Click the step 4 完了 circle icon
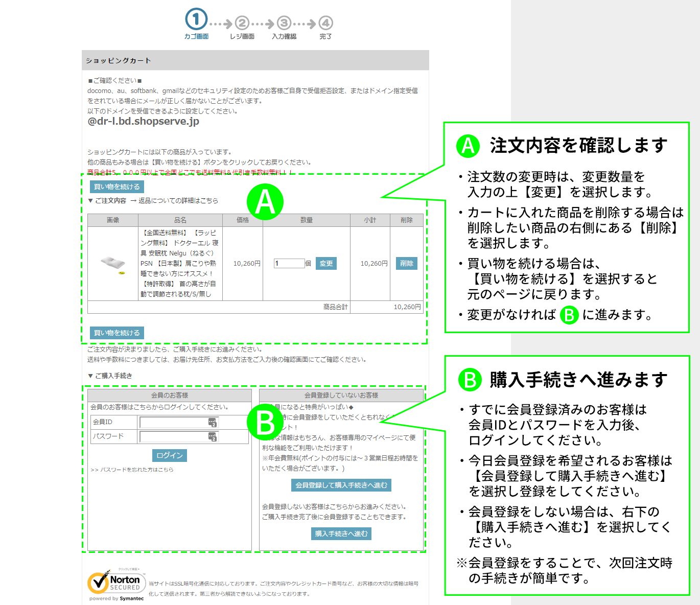Screen dimensions: 700x605 [x=325, y=23]
